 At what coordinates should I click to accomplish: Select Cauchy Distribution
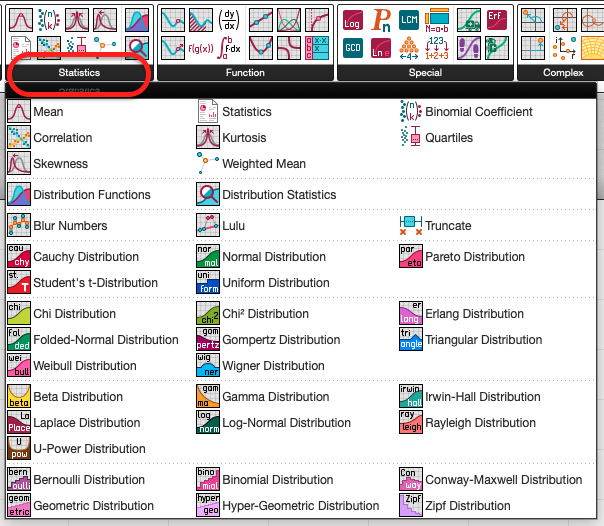73,256
